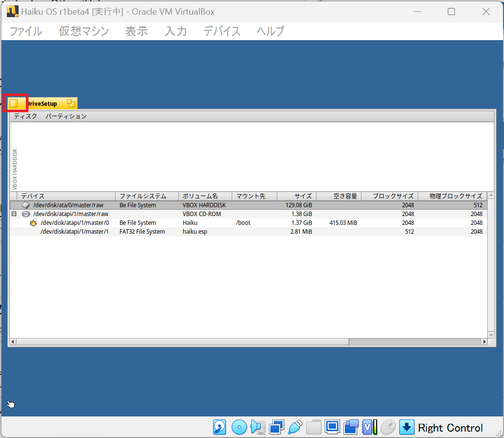This screenshot has height=438, width=504.
Task: Click the DriveSetup window title tab
Action: 42,103
